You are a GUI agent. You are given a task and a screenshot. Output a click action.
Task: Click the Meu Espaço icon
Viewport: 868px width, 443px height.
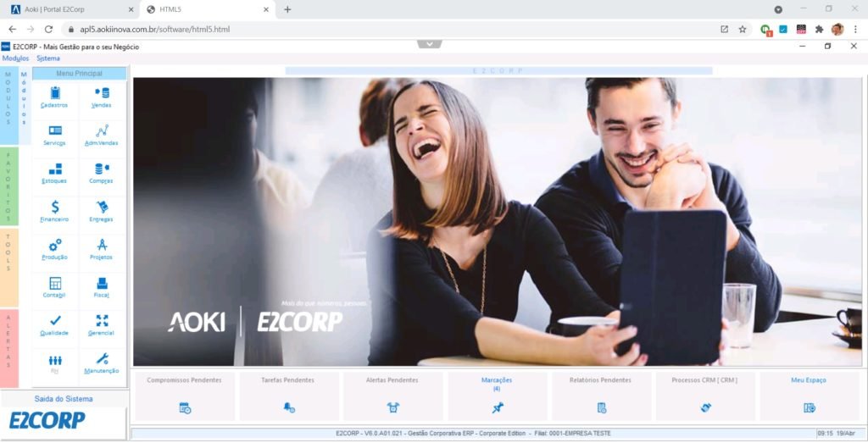click(810, 408)
